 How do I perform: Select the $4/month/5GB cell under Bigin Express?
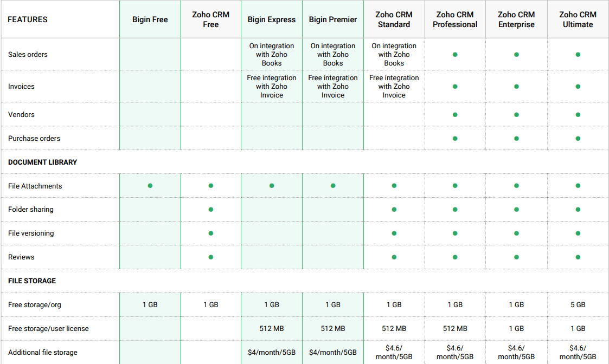tap(271, 352)
